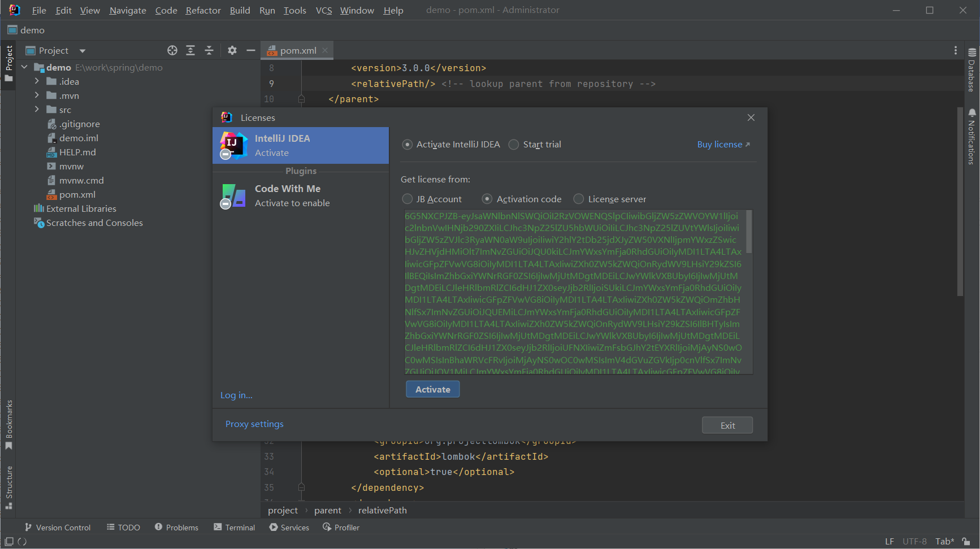The image size is (980, 549).
Task: Click the IntelliJ IDEA logo in the title bar
Action: click(14, 10)
